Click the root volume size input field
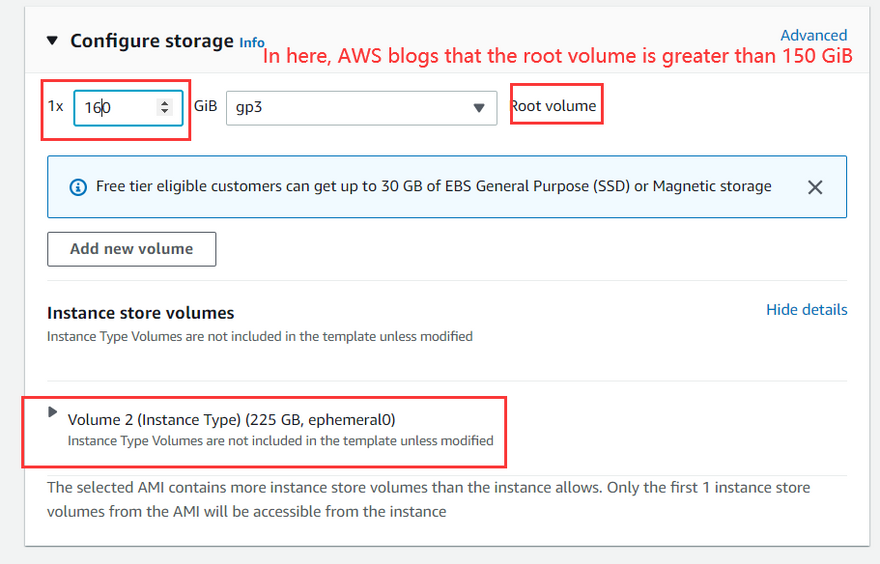Screen dimensions: 880x564 tap(115, 108)
